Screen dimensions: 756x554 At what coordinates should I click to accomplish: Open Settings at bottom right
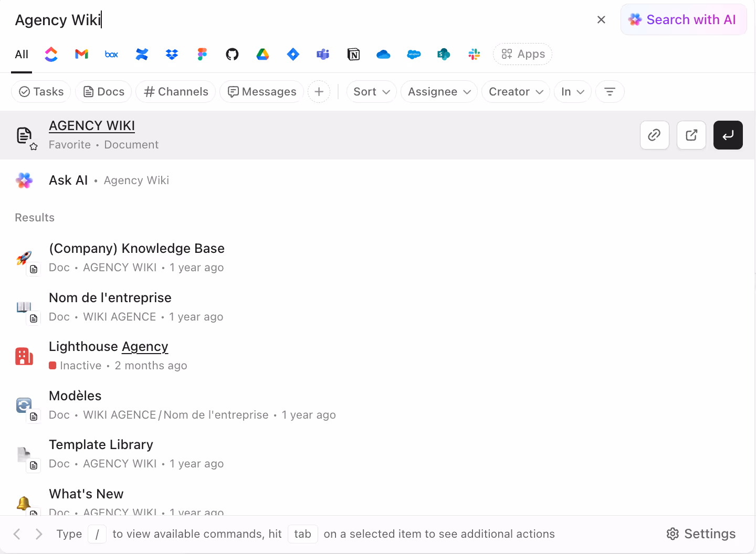point(701,534)
